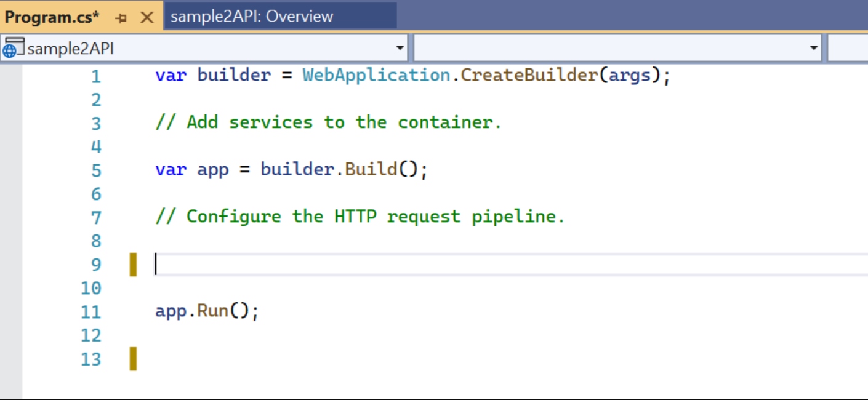Viewport: 868px width, 400px height.
Task: Click line number 1 in the gutter
Action: (x=95, y=76)
